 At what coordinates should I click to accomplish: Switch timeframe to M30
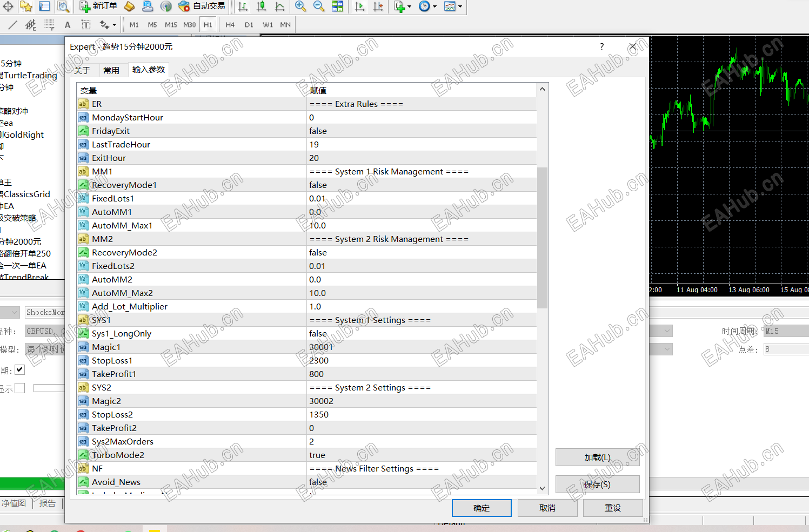pos(189,25)
